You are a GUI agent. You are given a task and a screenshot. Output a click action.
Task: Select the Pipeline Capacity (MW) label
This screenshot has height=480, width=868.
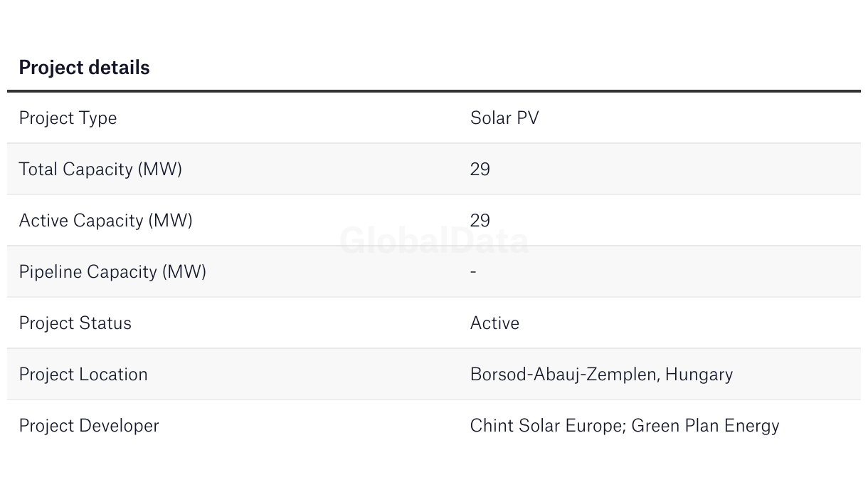(x=112, y=272)
